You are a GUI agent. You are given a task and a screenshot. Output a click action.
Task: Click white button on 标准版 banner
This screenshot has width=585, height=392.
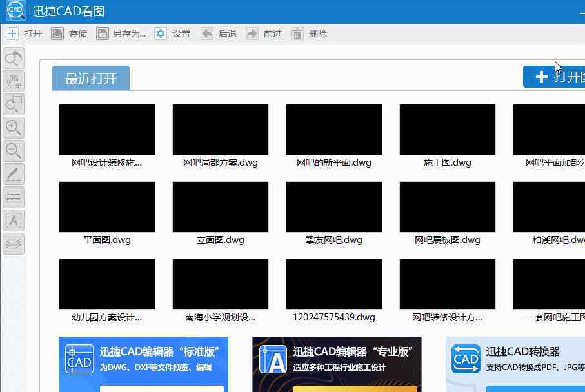click(x=161, y=389)
